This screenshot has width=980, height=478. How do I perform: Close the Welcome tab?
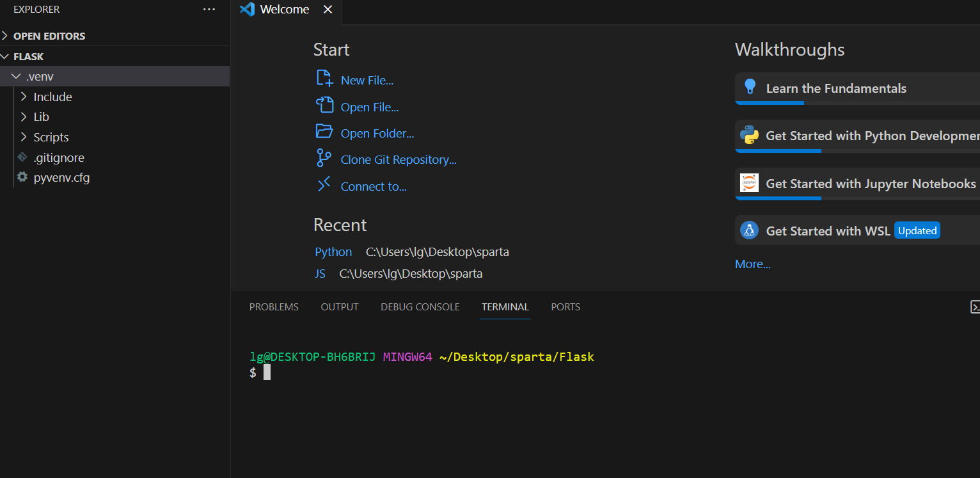328,10
